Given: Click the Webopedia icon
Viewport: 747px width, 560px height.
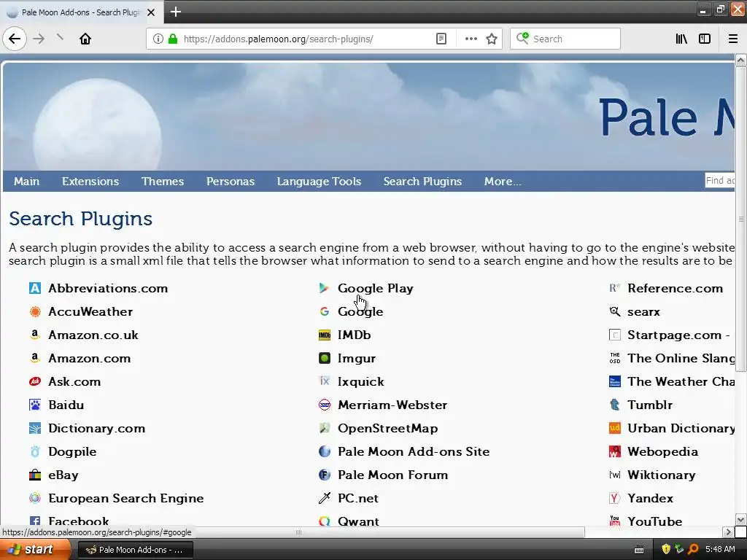Looking at the screenshot, I should click(614, 451).
